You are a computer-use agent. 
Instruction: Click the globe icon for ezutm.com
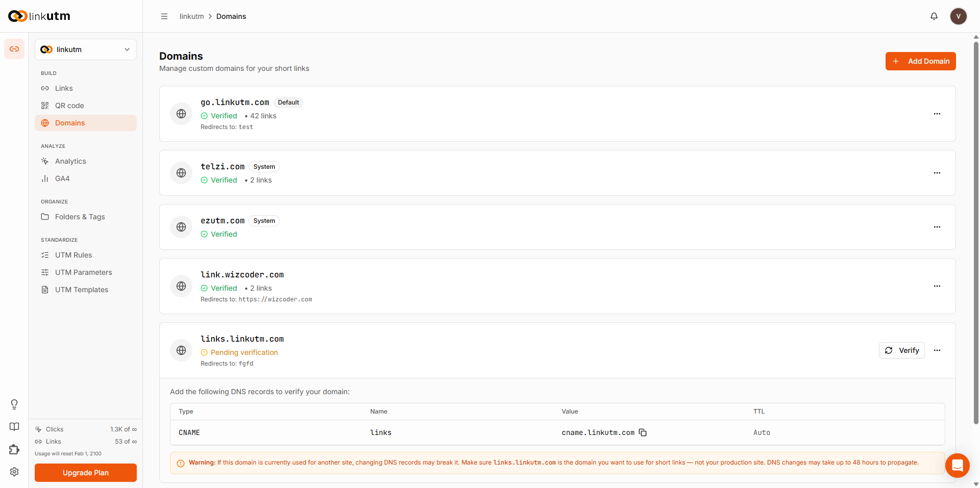click(x=181, y=227)
